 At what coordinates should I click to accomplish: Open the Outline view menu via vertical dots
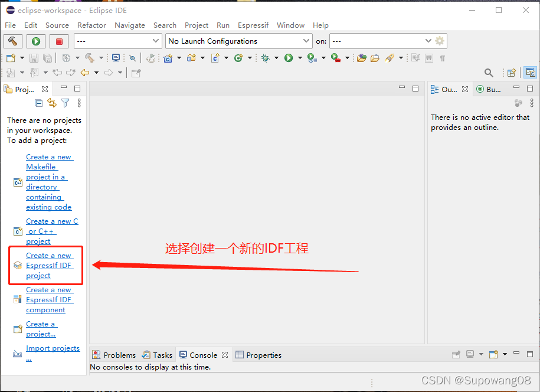coord(531,103)
